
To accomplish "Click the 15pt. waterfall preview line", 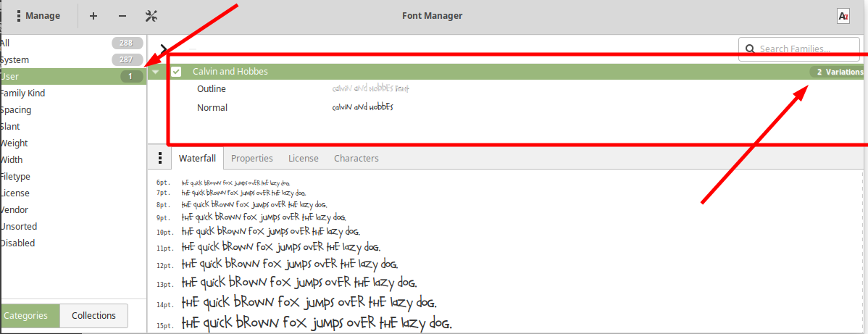I will pos(317,323).
